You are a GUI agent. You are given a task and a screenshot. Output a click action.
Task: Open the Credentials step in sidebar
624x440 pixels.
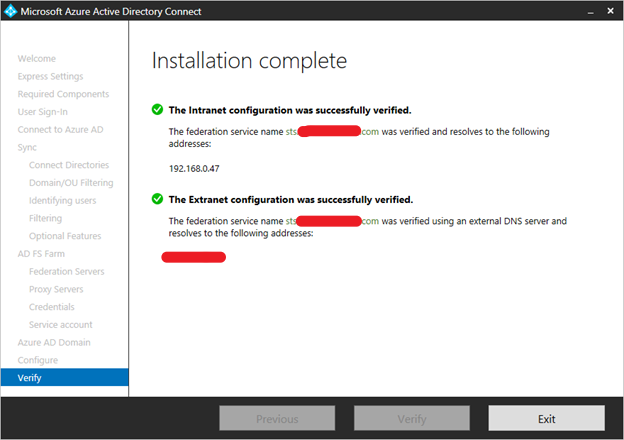[52, 307]
